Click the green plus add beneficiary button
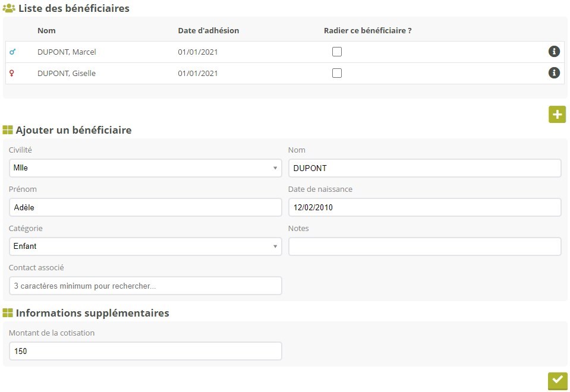 click(x=557, y=115)
